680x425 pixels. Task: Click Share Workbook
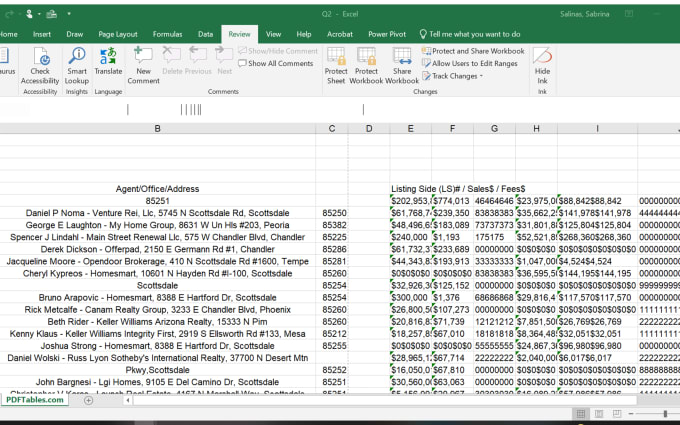click(x=402, y=65)
